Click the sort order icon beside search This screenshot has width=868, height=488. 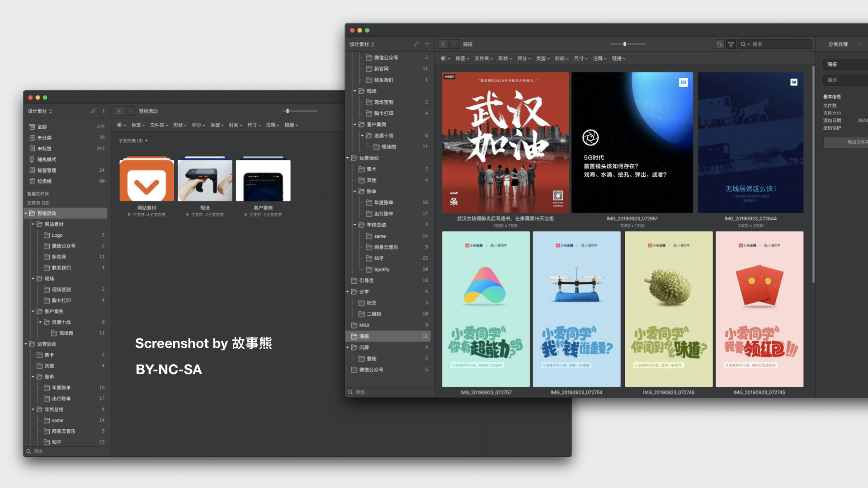pos(719,44)
